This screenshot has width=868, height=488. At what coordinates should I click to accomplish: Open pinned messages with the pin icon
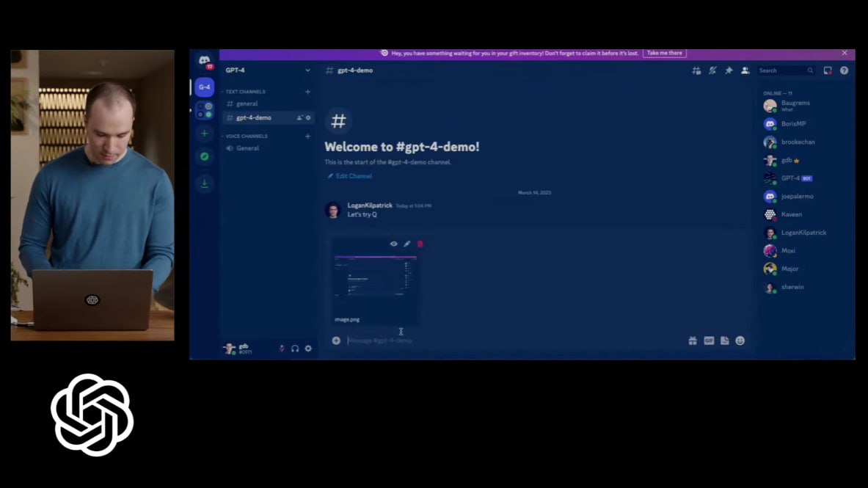(729, 70)
